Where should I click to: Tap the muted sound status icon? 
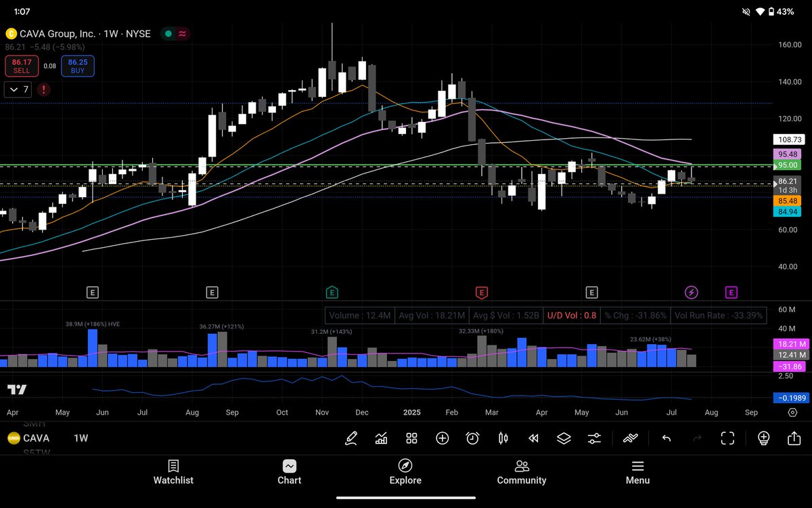coord(746,12)
